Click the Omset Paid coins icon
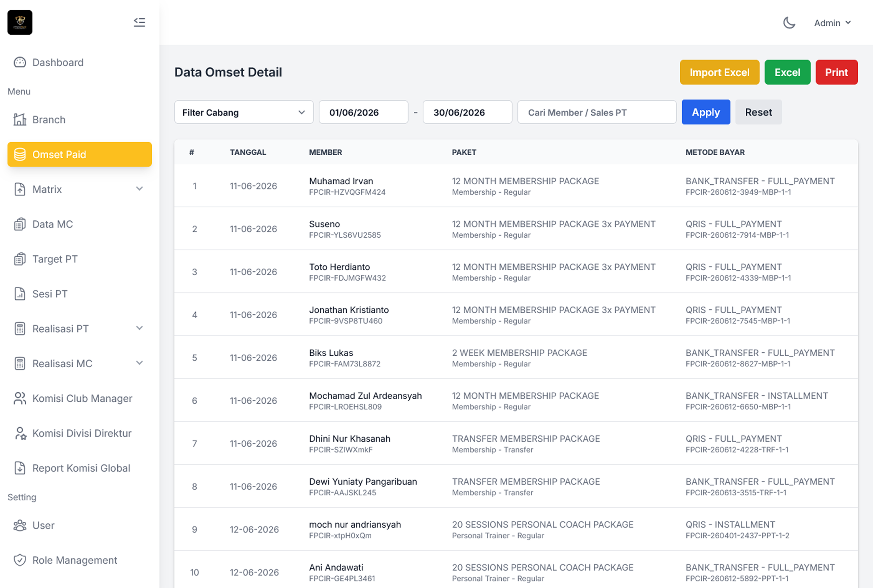This screenshot has width=873, height=588. pos(20,154)
